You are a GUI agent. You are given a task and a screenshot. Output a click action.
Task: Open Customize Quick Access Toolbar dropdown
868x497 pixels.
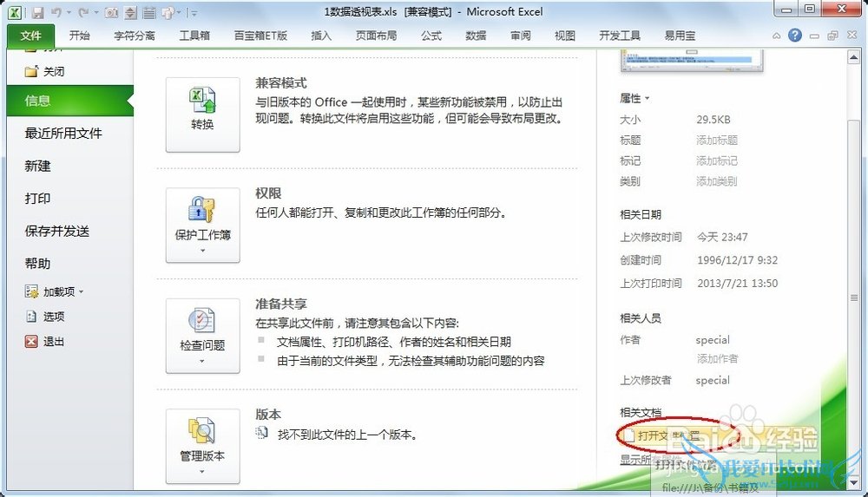pyautogui.click(x=194, y=12)
